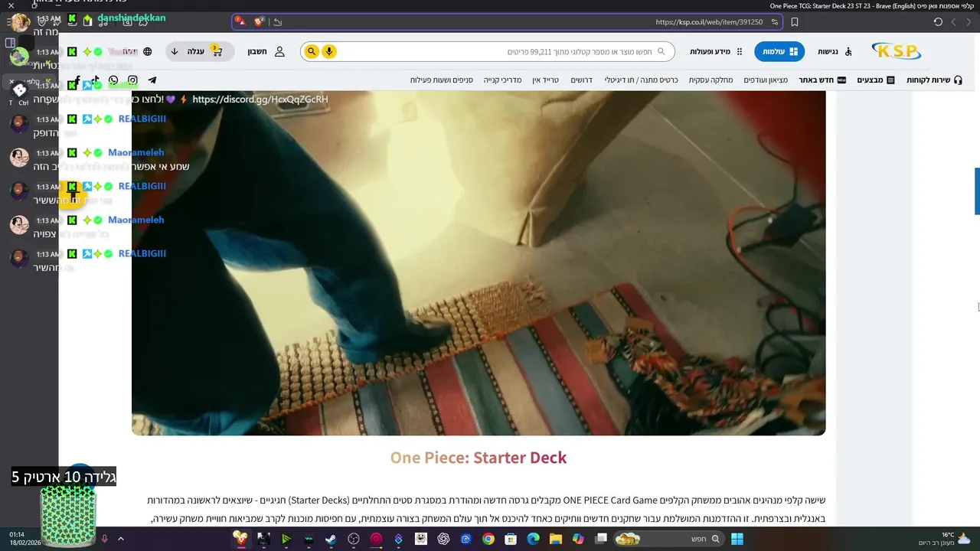
Task: Click the דרושים jobs link
Action: (x=581, y=80)
